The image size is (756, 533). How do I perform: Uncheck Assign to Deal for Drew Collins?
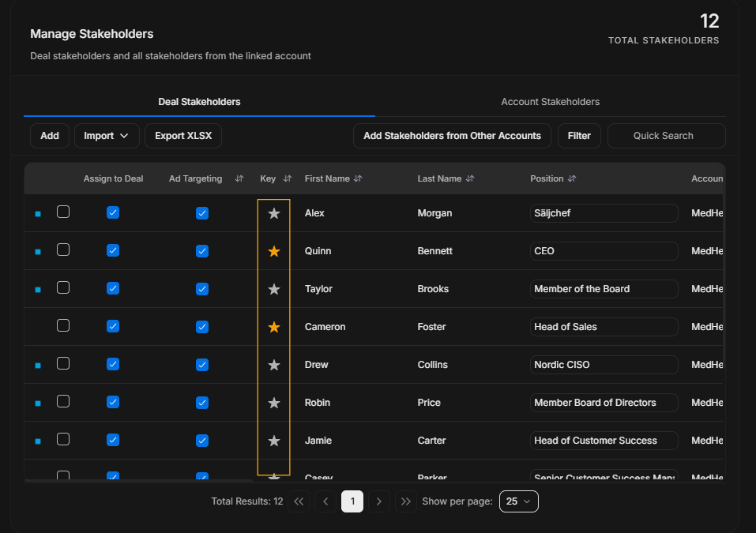coord(113,364)
